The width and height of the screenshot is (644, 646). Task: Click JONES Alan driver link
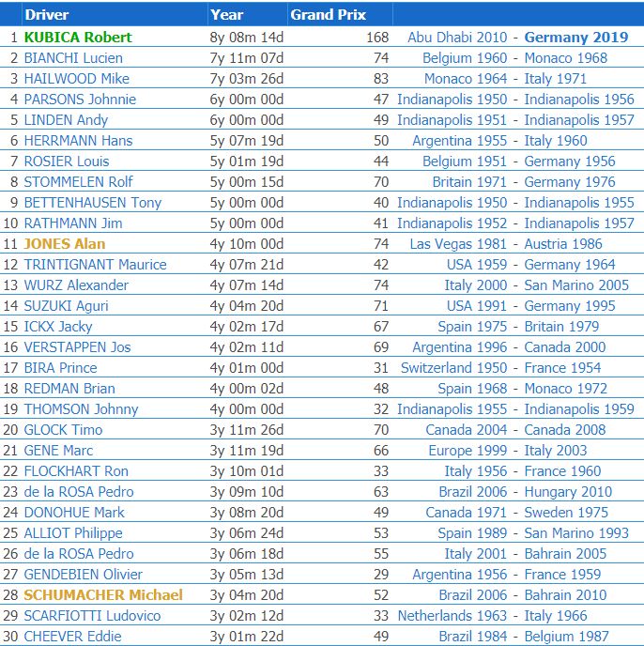click(x=65, y=244)
